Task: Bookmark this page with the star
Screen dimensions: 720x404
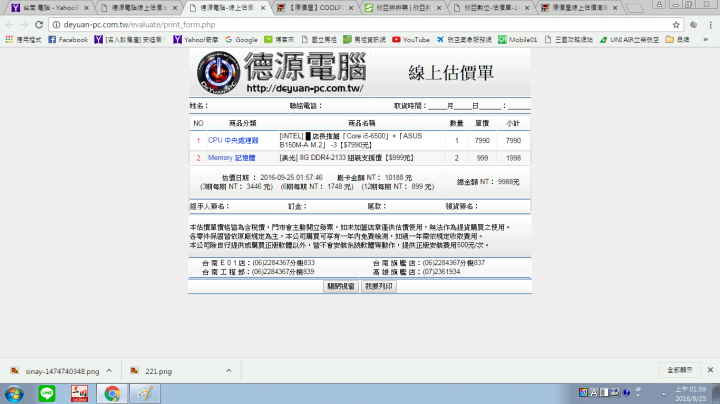Action: (x=676, y=25)
